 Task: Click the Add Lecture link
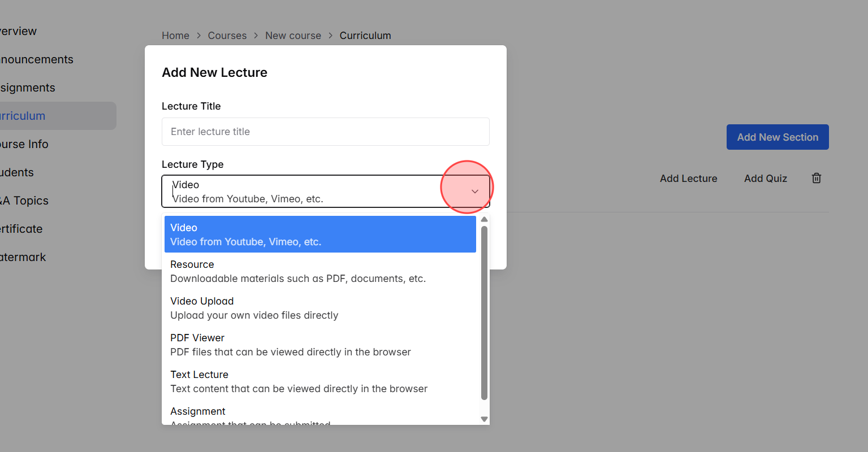tap(688, 178)
